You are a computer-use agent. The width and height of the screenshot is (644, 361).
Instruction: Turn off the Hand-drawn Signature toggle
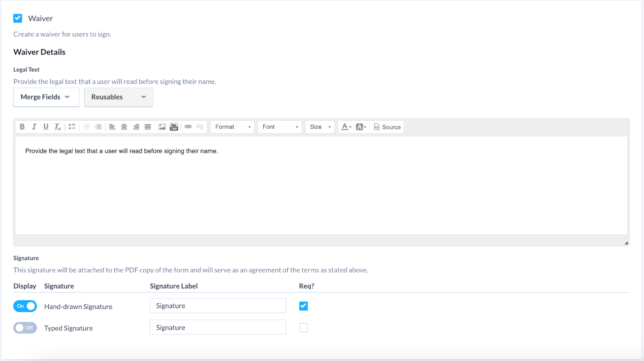[25, 306]
